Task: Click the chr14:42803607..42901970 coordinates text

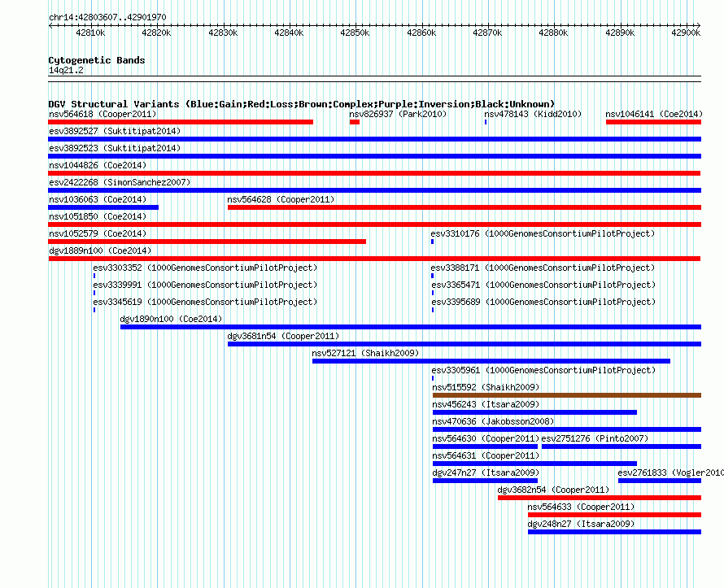Action: [x=107, y=17]
